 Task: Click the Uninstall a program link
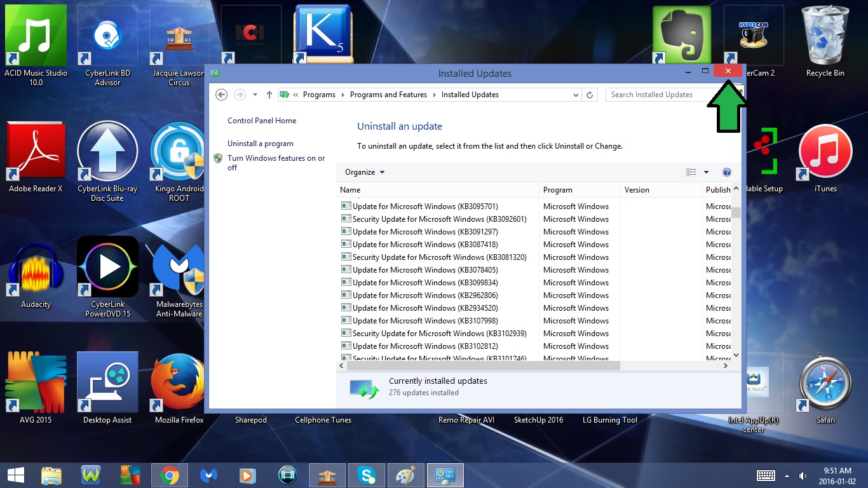coord(261,144)
